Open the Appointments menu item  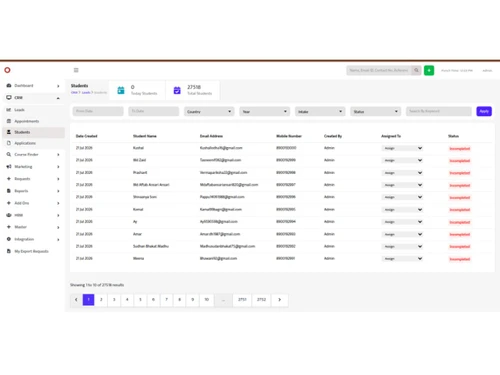[x=27, y=121]
